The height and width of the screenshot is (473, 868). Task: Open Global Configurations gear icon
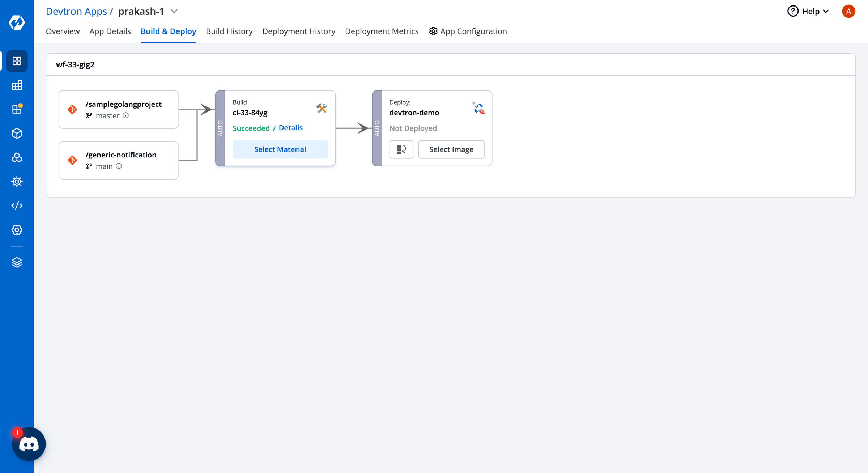(17, 230)
